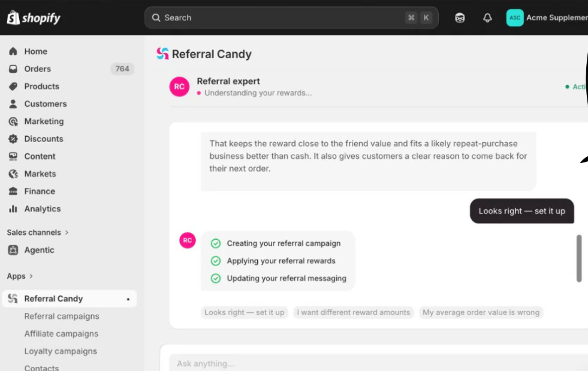Click the Shopify logo
588x371 pixels.
tap(34, 17)
